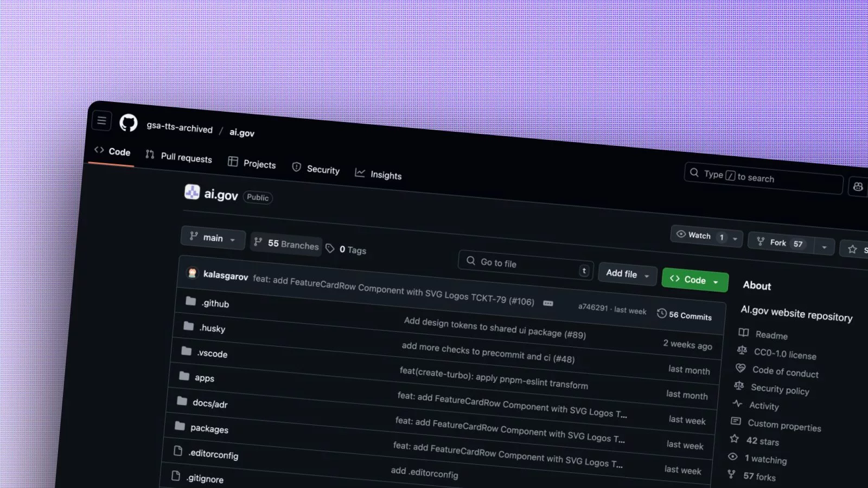Click the .editorconfig file icon

point(177,451)
